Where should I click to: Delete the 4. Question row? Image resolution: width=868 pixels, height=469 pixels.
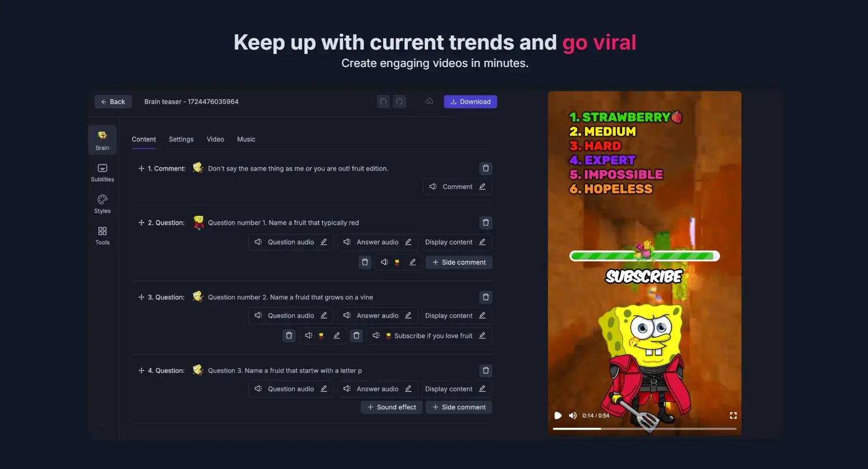coord(486,370)
